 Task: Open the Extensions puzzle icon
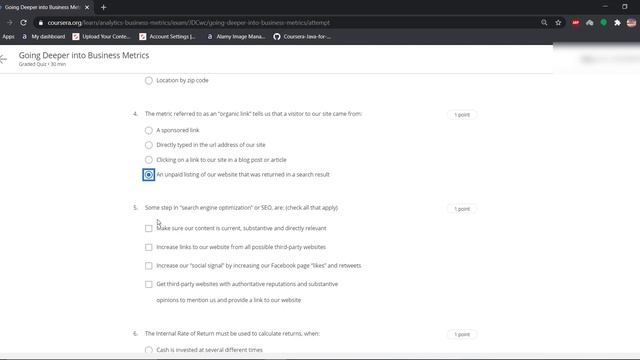tap(617, 23)
